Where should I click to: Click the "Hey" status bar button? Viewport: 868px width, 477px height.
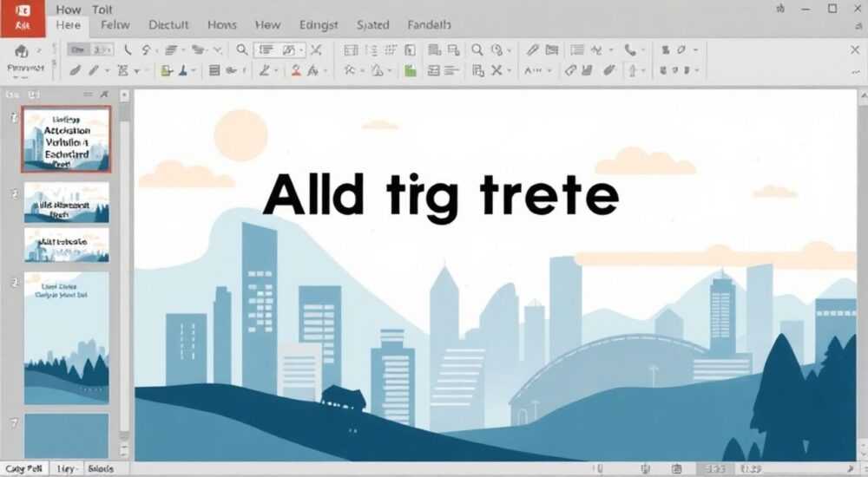click(66, 468)
